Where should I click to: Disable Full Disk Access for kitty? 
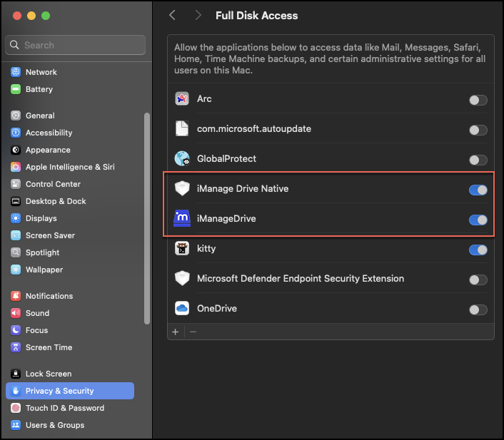pyautogui.click(x=478, y=250)
